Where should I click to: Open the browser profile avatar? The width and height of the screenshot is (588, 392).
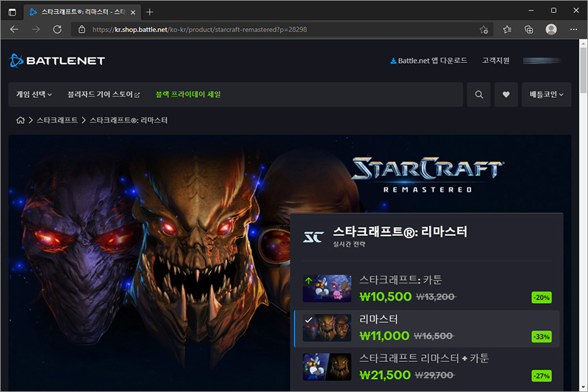(x=551, y=29)
